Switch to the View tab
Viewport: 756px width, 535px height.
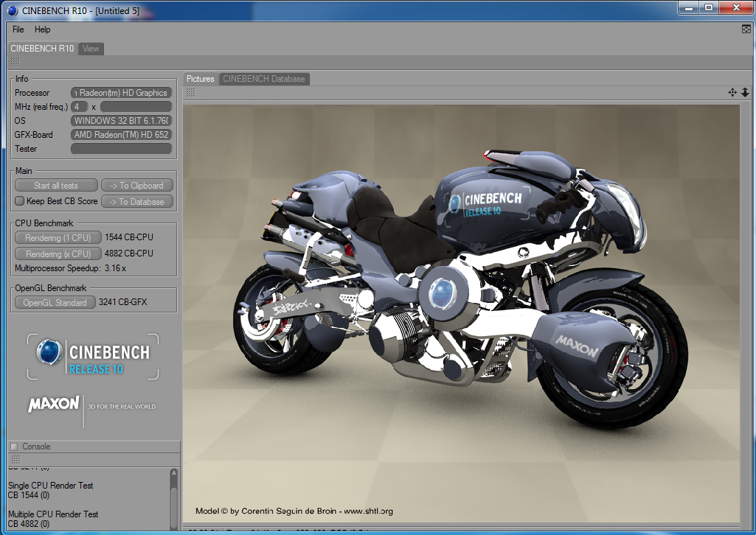pyautogui.click(x=91, y=49)
